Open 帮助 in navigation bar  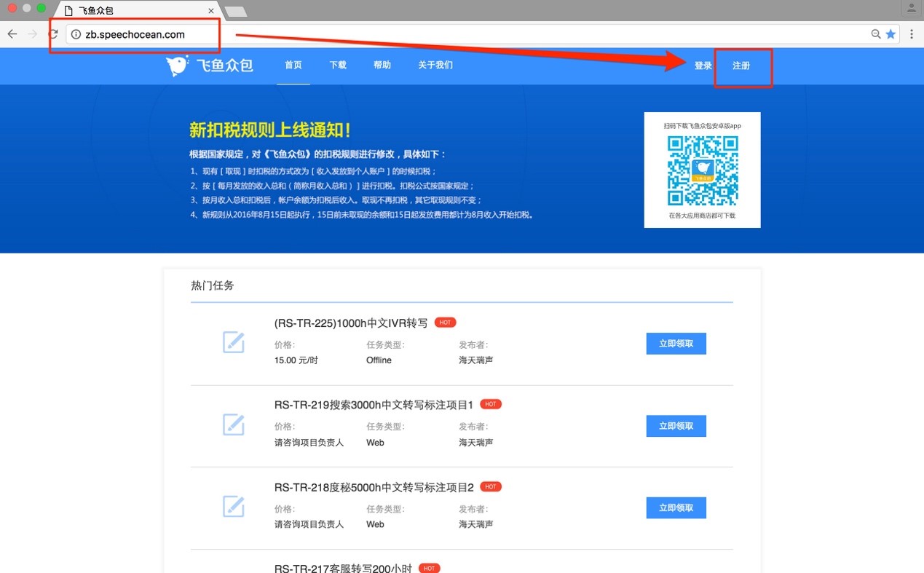[382, 66]
